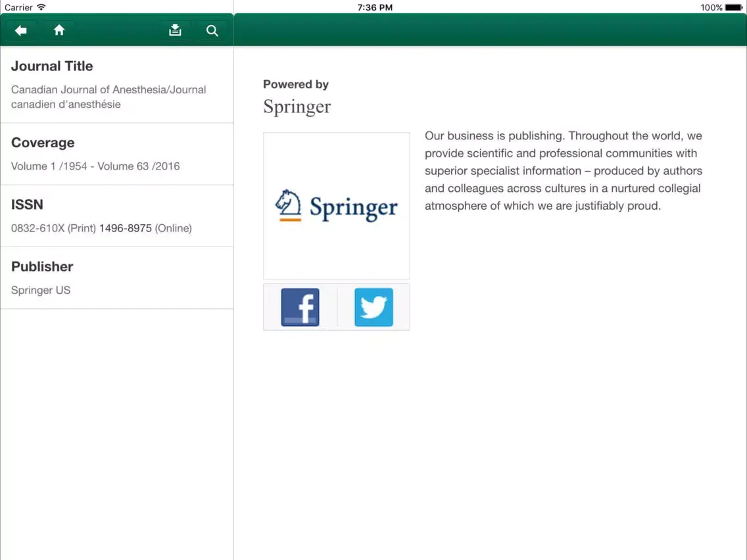This screenshot has width=747, height=560.
Task: Tap 'Volume 1 /1954 - Volume 63 /2016' text
Action: point(95,166)
